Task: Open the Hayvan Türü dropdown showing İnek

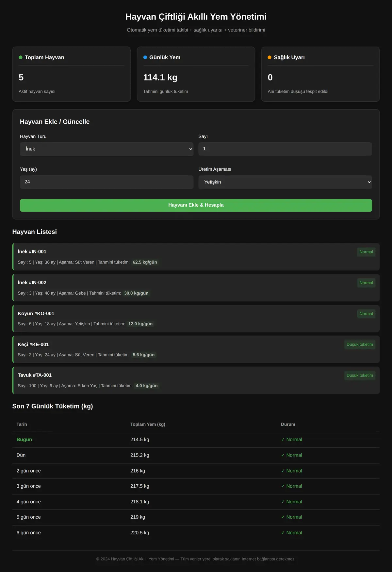Action: coord(106,149)
